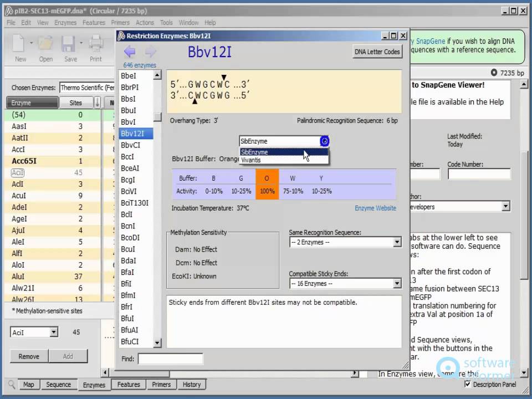Click the enzyme list scroll-up arrow

tap(157, 75)
